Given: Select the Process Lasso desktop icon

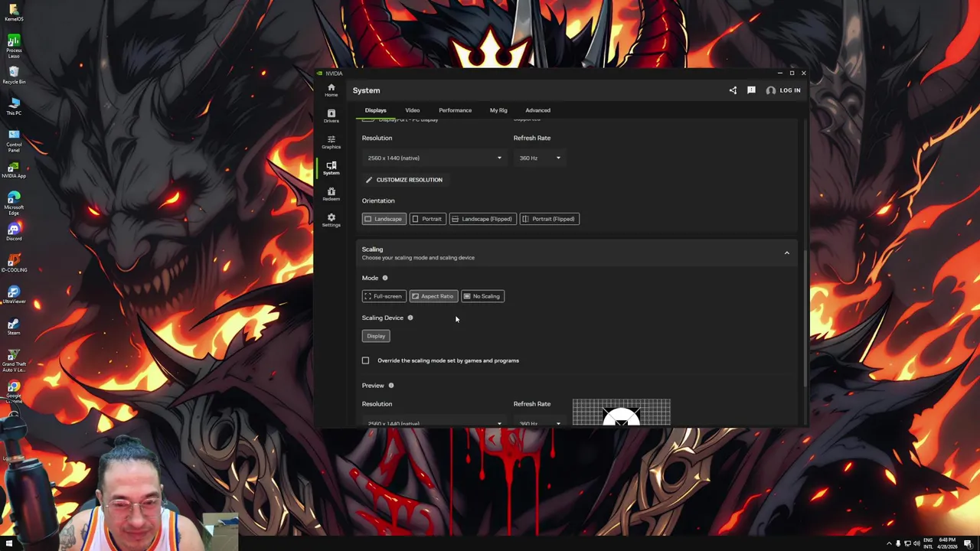Looking at the screenshot, I should (x=14, y=46).
